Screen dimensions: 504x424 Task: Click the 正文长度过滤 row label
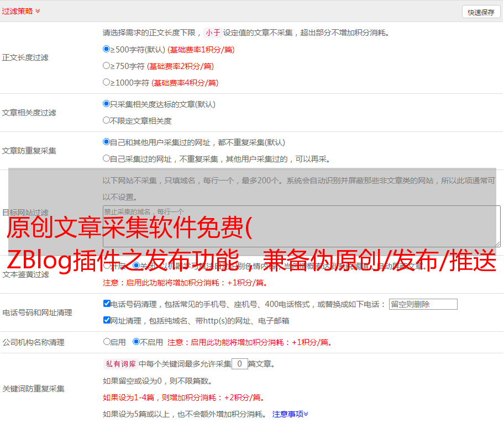coord(25,57)
